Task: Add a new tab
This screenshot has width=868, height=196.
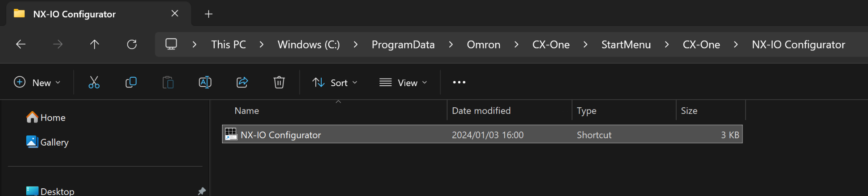Action: click(209, 14)
